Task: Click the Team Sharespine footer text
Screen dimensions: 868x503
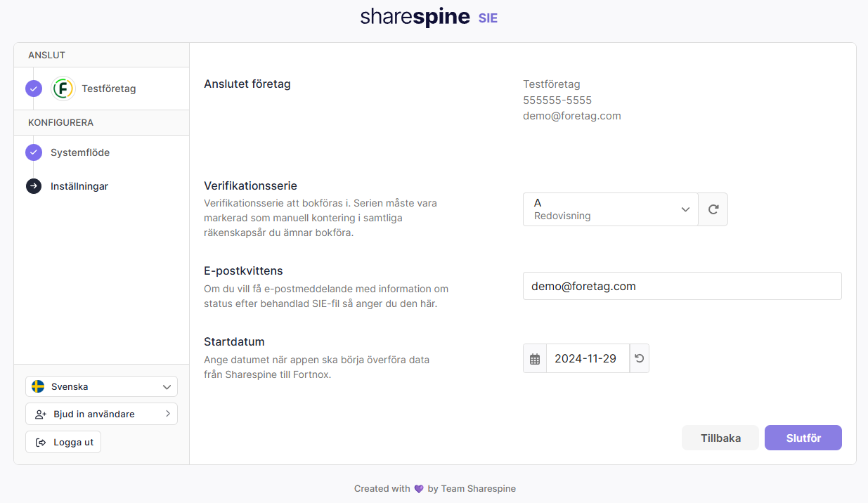Action: (478, 489)
